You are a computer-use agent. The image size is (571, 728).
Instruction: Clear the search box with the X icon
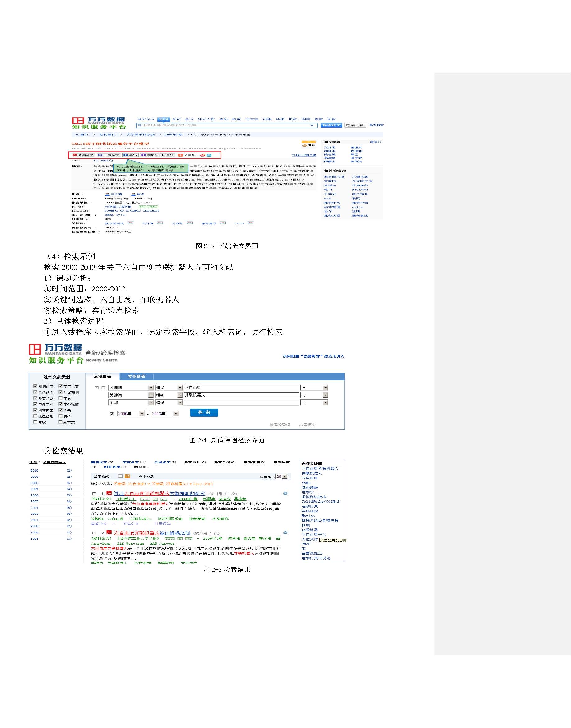click(312, 125)
